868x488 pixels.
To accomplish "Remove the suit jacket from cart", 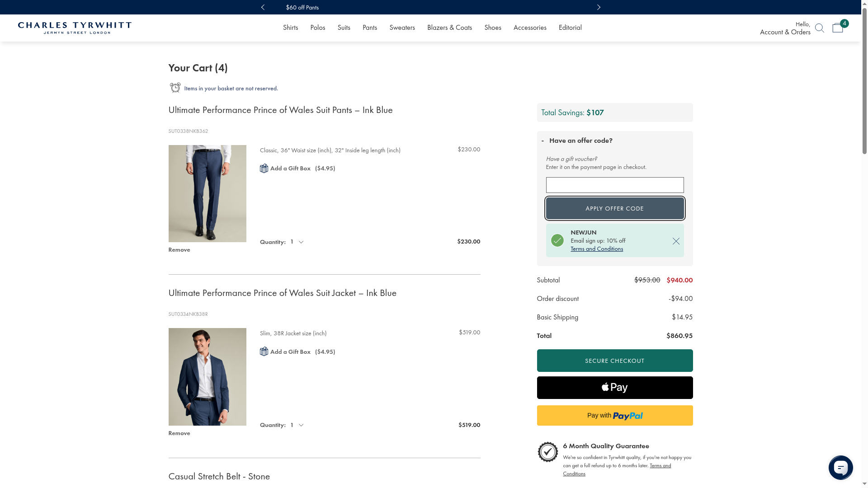I will pyautogui.click(x=179, y=433).
